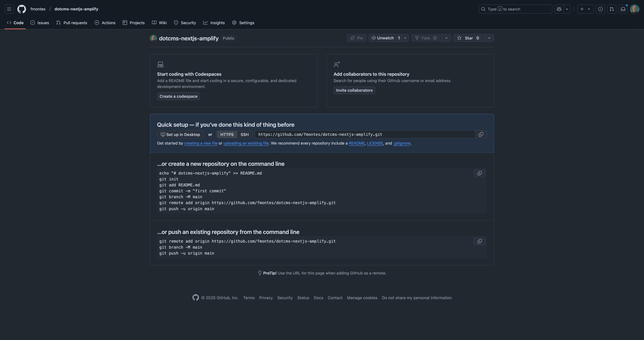644x340 pixels.
Task: Open your profile avatar menu
Action: coord(635,9)
